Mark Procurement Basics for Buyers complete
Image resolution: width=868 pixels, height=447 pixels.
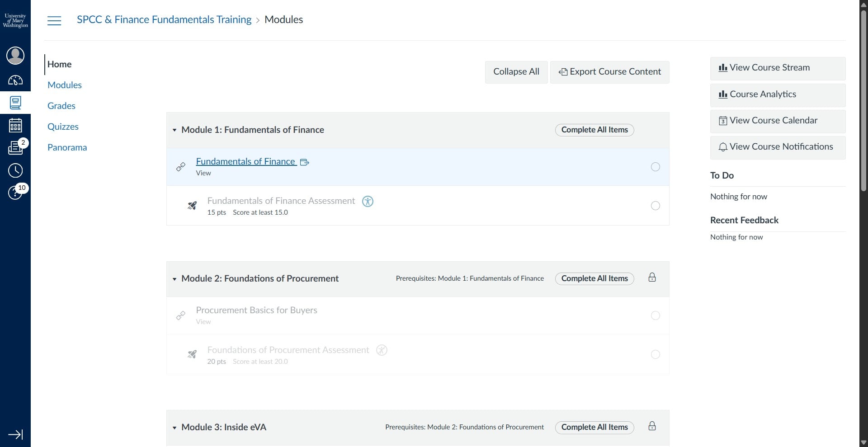656,315
